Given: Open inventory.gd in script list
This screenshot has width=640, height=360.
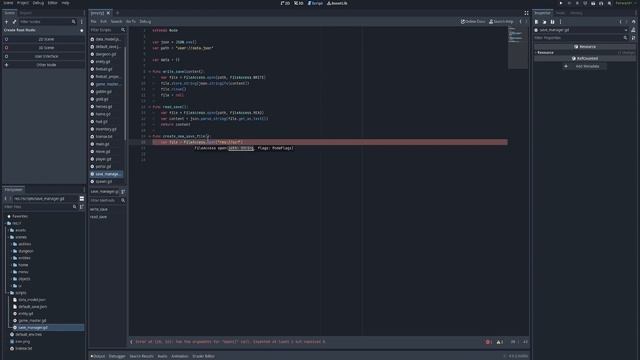Looking at the screenshot, I should [x=106, y=129].
